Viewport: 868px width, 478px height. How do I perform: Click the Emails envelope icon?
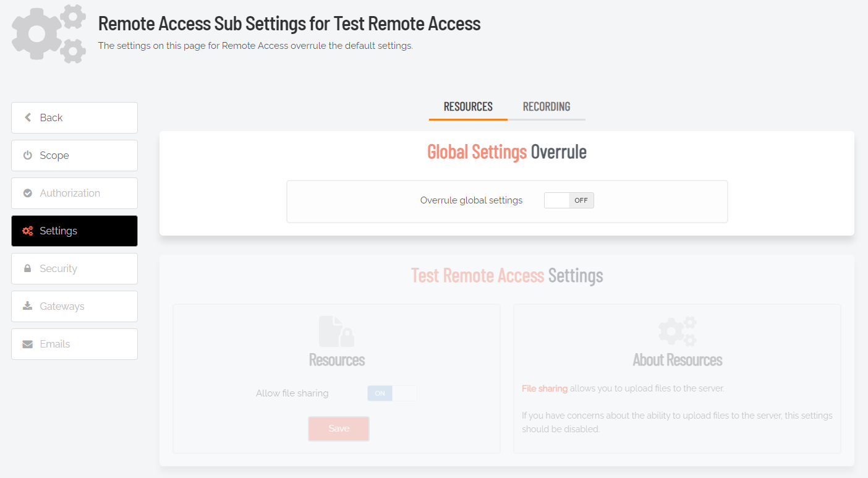[x=28, y=344]
